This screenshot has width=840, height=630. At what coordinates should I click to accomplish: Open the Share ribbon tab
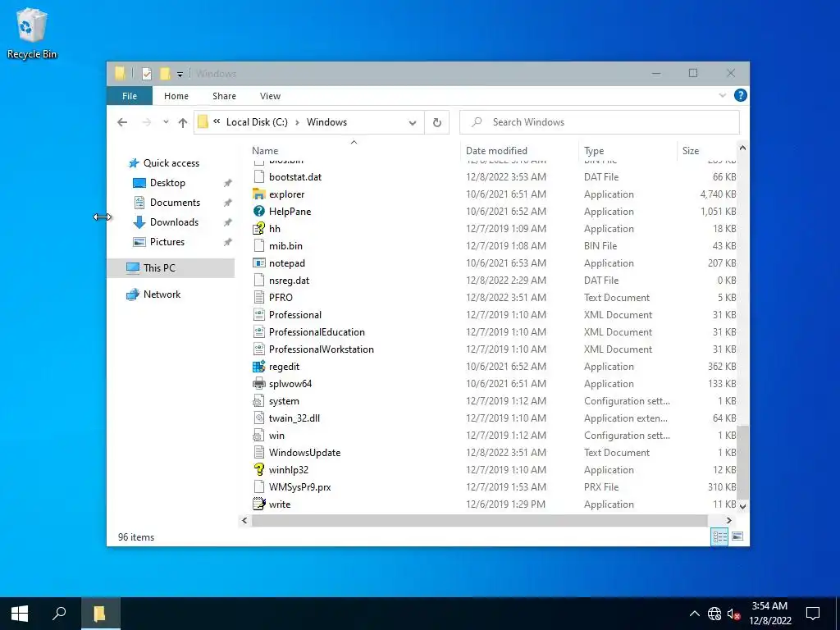pos(224,96)
